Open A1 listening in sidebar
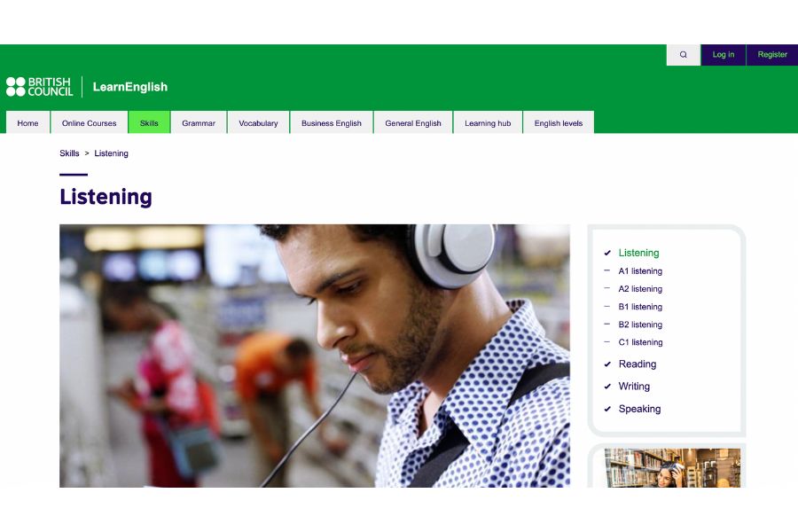This screenshot has width=798, height=532. click(x=640, y=271)
